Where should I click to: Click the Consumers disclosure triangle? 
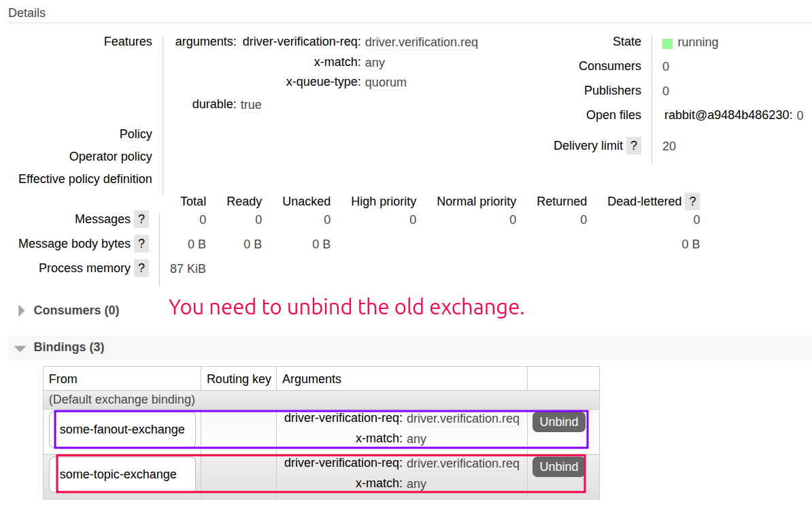[x=20, y=310]
